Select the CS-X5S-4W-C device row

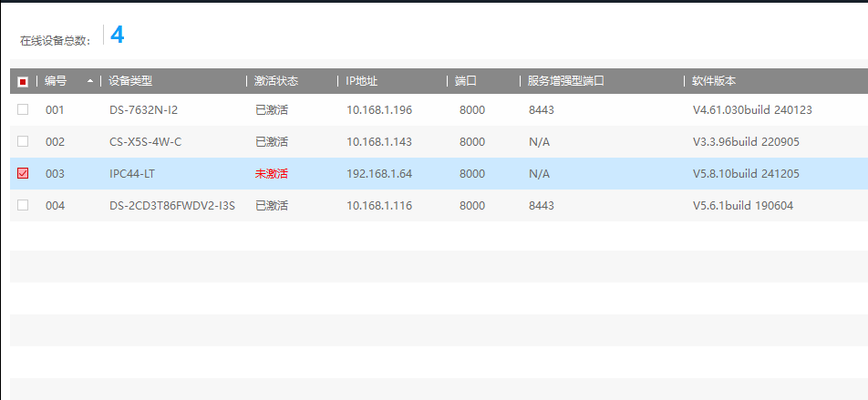pos(439,141)
